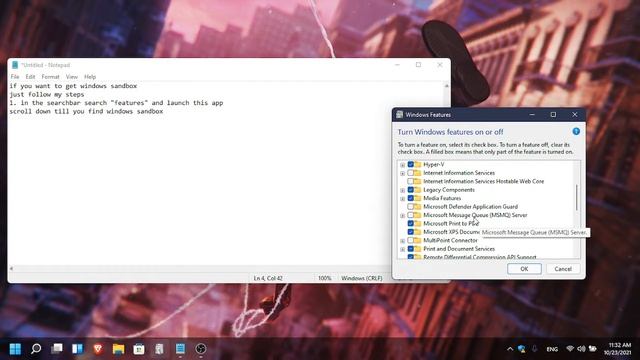
Task: Open Notepad View menu
Action: coord(71,76)
